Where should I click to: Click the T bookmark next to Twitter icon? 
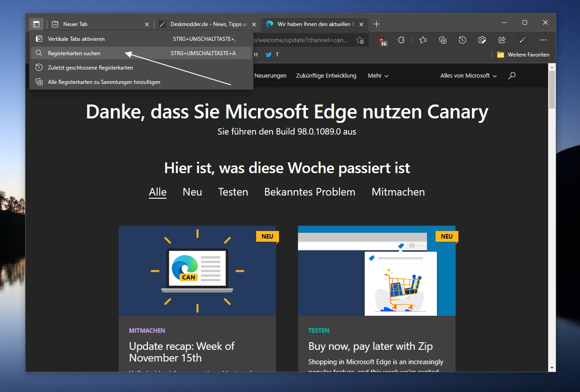click(x=277, y=55)
